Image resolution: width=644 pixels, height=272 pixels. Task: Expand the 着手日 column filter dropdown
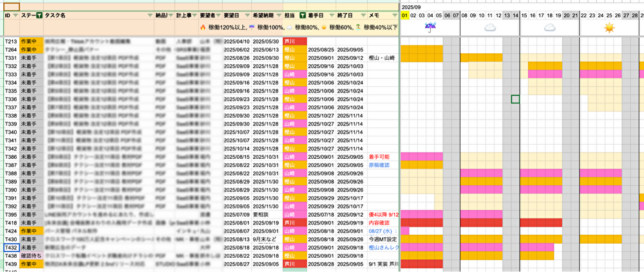pos(331,15)
